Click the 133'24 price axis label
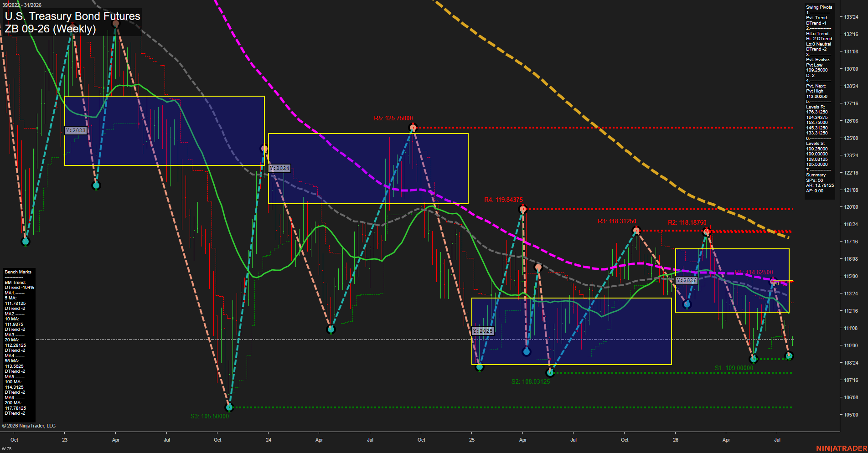 pyautogui.click(x=851, y=17)
